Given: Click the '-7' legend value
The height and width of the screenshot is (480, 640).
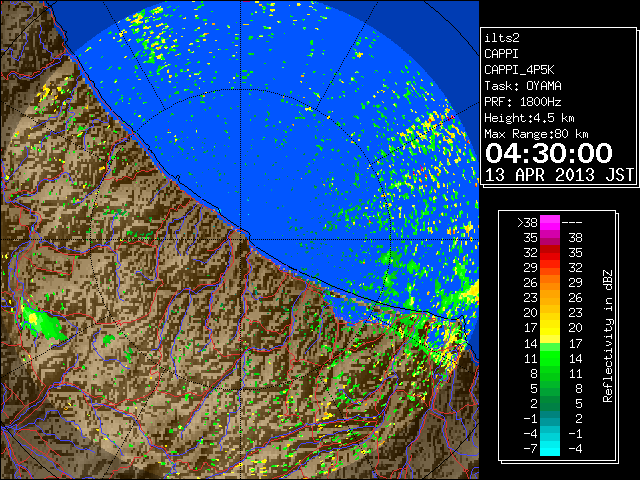Looking at the screenshot, I should click(530, 448).
